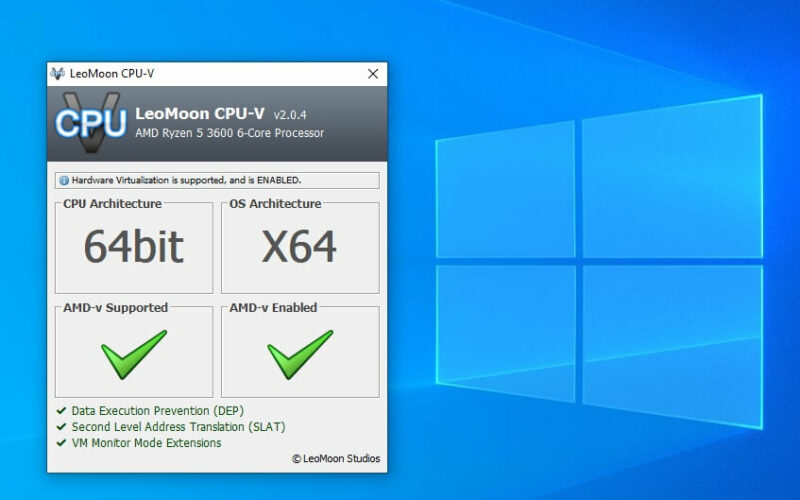The image size is (800, 500).
Task: Click the check icon beside Second Level Address Translation
Action: tap(61, 427)
